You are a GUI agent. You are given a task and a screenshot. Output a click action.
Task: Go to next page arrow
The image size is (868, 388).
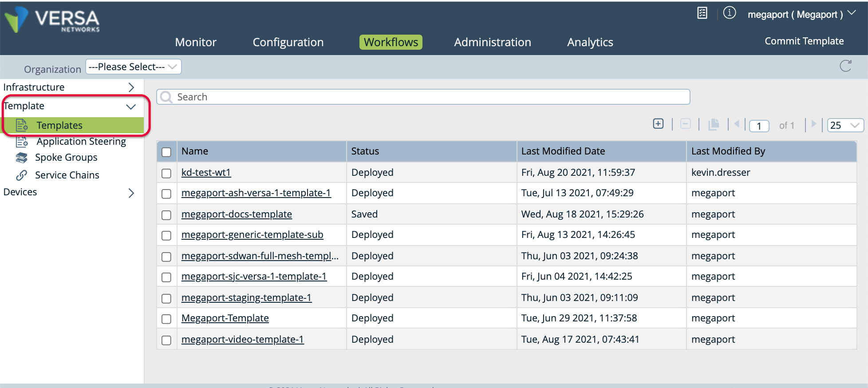[x=813, y=124]
